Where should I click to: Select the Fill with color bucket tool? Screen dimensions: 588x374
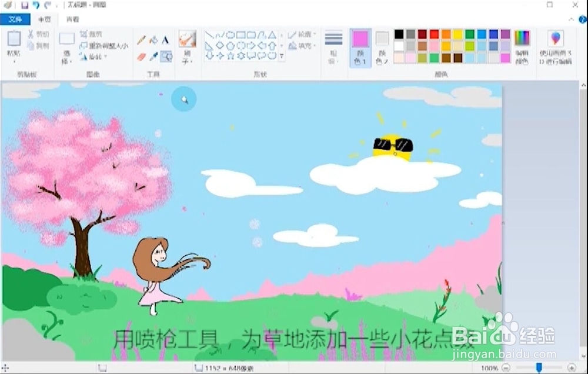point(153,39)
